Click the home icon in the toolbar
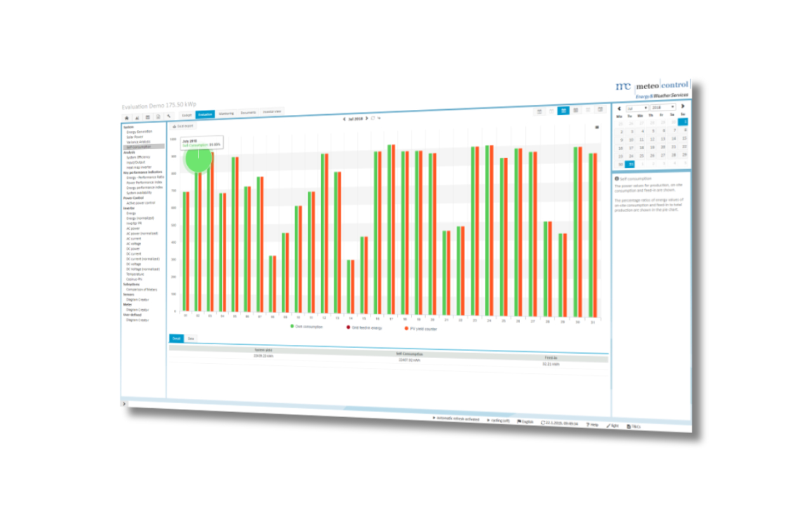 click(x=127, y=117)
